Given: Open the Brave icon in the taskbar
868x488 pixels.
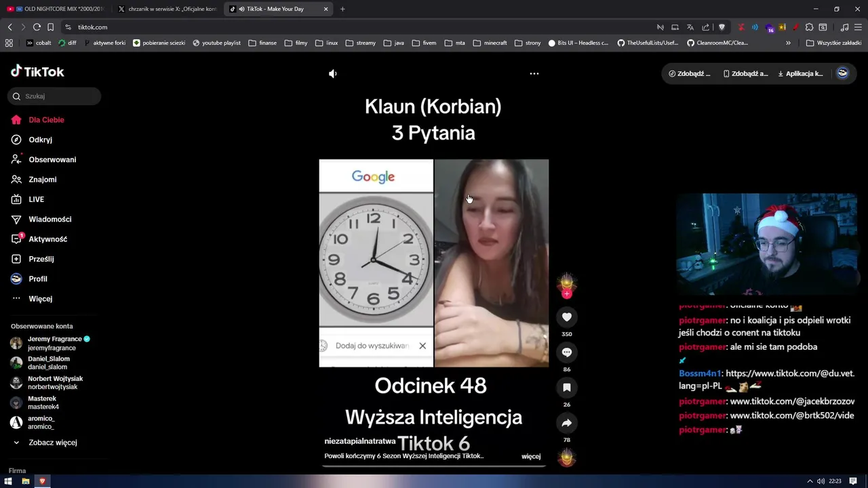Looking at the screenshot, I should (42, 481).
